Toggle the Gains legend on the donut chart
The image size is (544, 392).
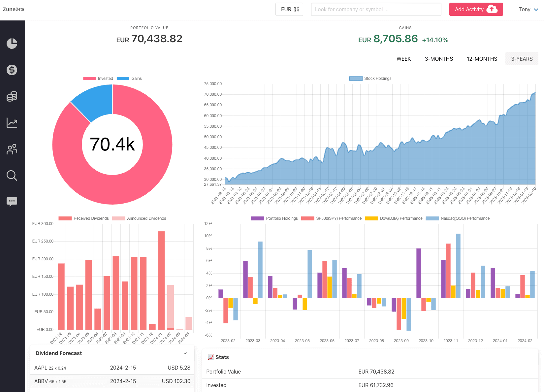coord(130,78)
